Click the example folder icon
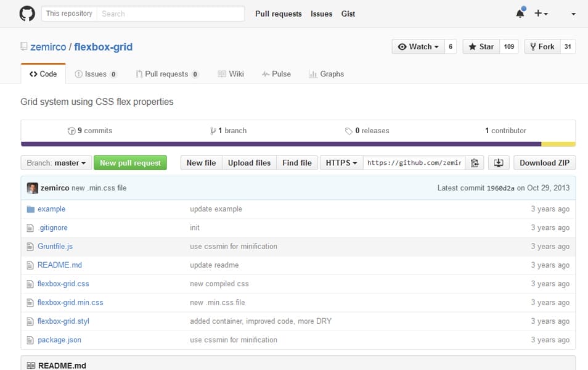Image resolution: width=588 pixels, height=370 pixels. tap(30, 209)
